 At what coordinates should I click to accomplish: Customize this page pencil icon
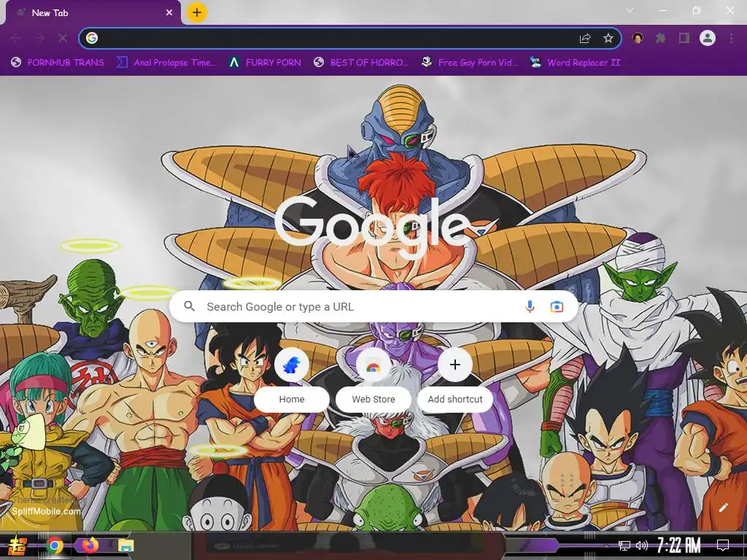pos(723,507)
